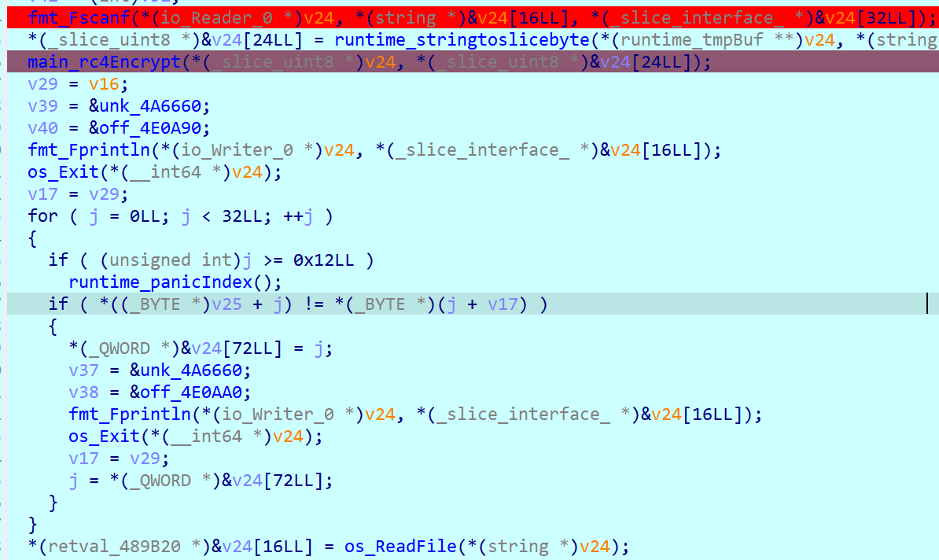Screen dimensions: 939x560
Task: Select the v37 variable name
Action: [83, 370]
